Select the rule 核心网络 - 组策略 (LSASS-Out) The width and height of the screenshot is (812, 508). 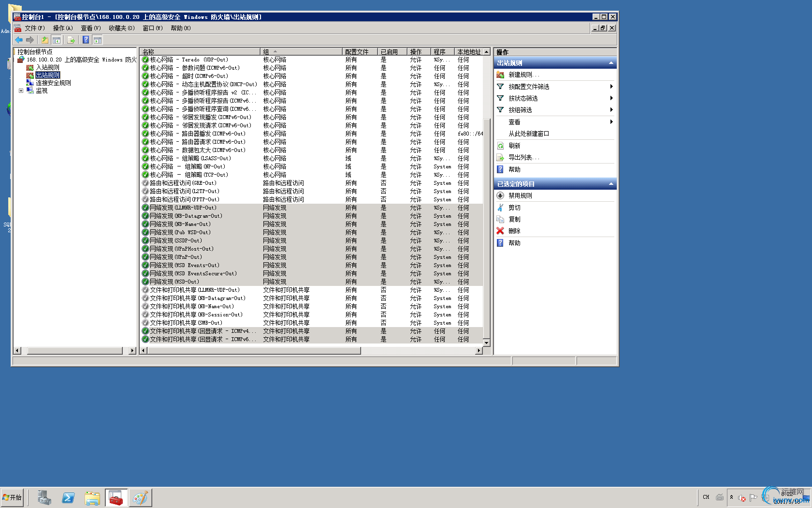[x=312, y=158]
